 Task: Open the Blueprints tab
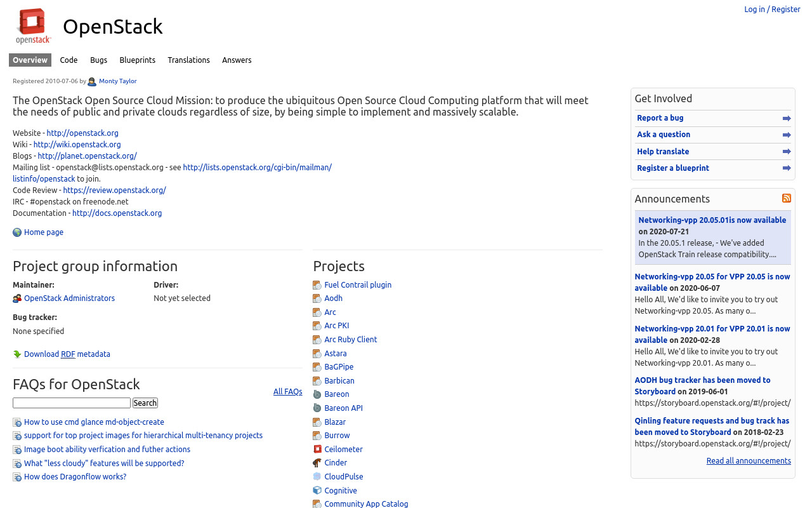point(137,60)
